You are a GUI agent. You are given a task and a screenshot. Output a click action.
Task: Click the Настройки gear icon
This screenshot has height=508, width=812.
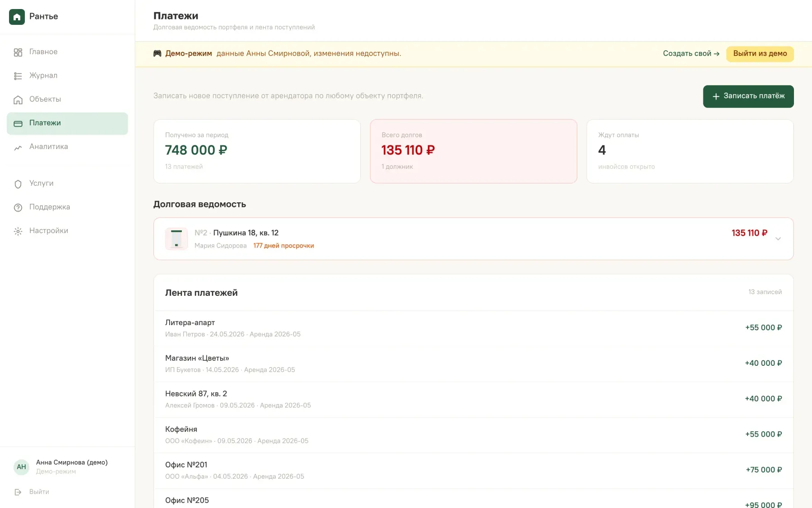[x=18, y=231]
